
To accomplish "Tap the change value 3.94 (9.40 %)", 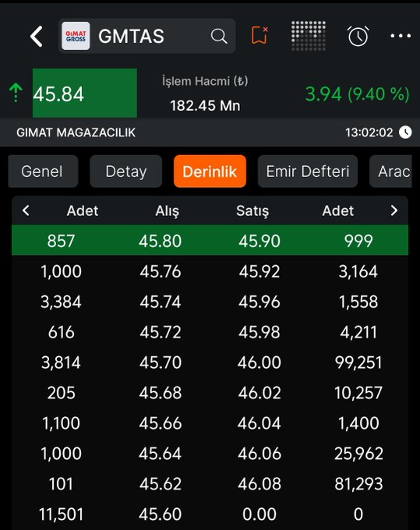I will (358, 94).
